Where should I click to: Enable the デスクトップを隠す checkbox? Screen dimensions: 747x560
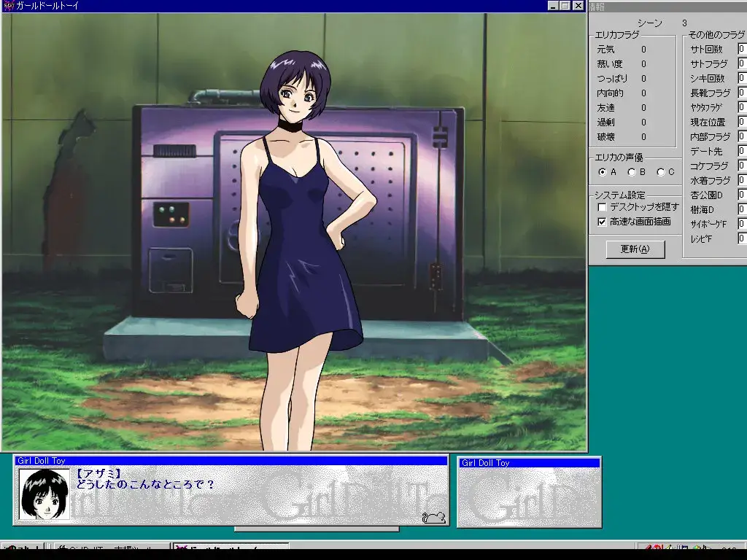pyautogui.click(x=602, y=207)
